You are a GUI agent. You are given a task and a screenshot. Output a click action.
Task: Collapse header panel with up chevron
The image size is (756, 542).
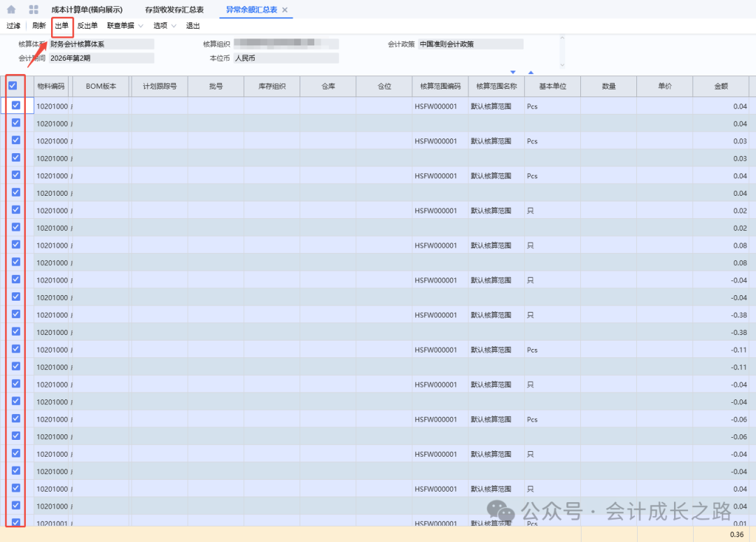point(562,39)
